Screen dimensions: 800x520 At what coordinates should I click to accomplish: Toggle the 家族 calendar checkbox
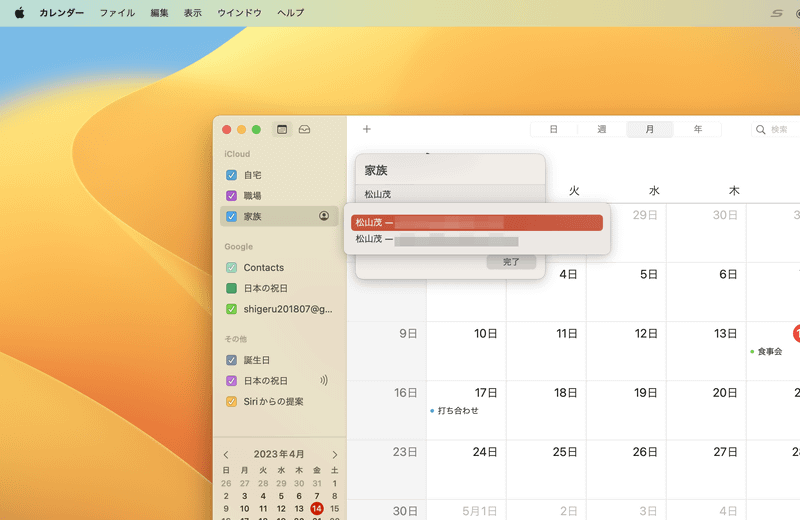click(231, 216)
